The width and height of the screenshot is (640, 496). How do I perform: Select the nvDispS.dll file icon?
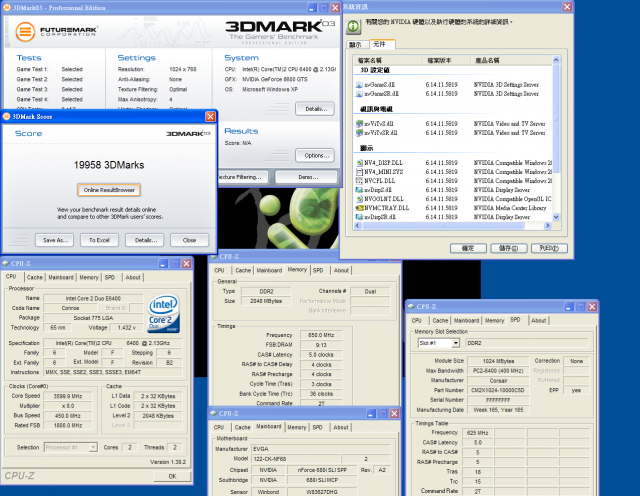point(359,189)
